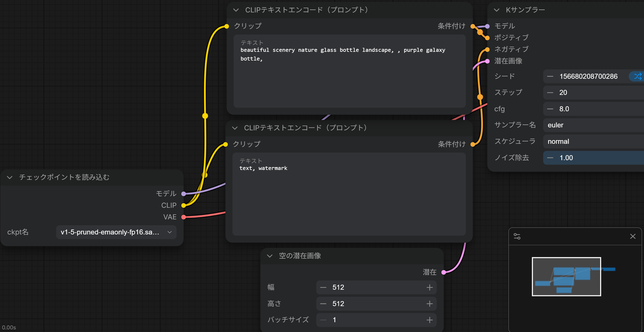The image size is (644, 332).
Task: Decrease the ノイズ除去 value with minus
Action: click(x=550, y=158)
